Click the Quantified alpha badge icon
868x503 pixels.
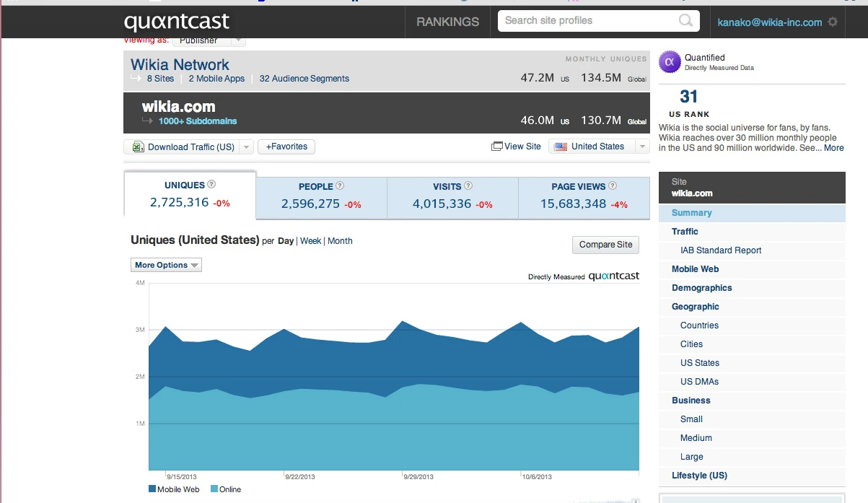(x=670, y=61)
